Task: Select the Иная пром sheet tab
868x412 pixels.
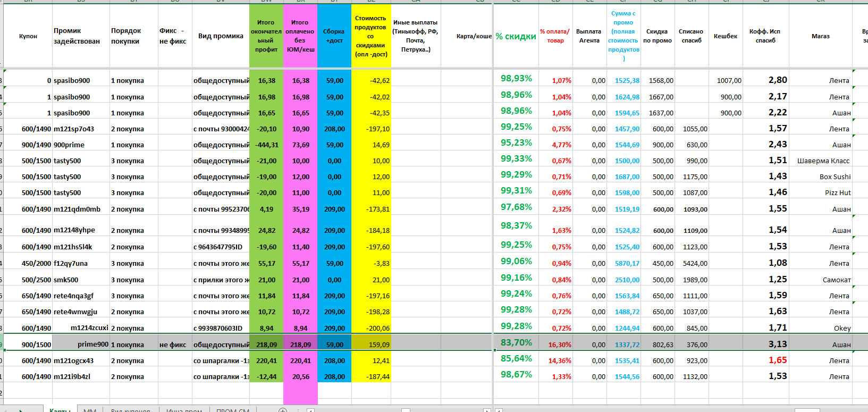Action: pos(184,410)
